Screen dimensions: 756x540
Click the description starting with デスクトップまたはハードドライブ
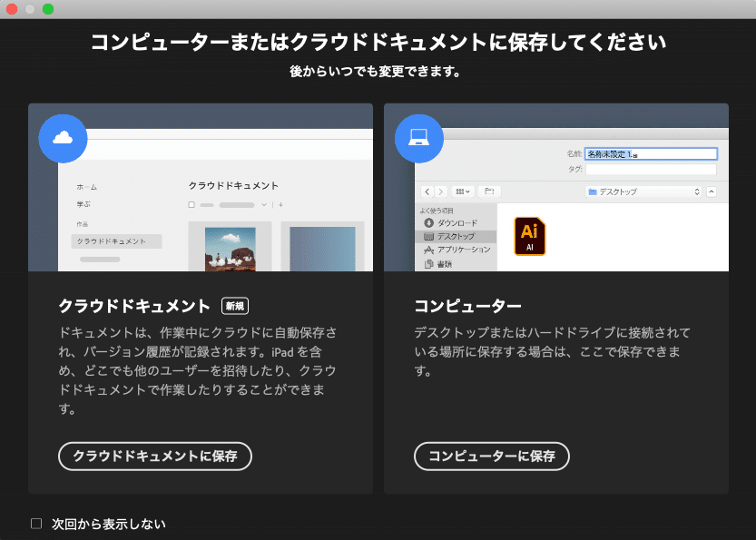(552, 351)
